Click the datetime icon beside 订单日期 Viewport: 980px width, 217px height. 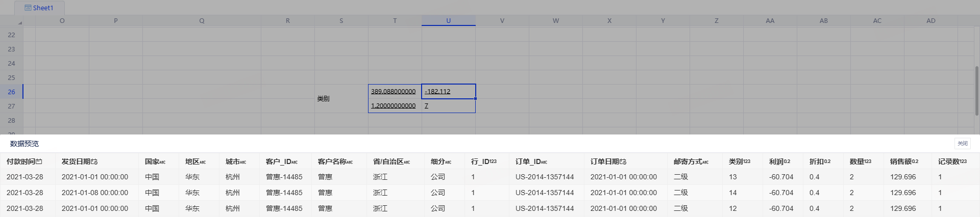pos(623,161)
